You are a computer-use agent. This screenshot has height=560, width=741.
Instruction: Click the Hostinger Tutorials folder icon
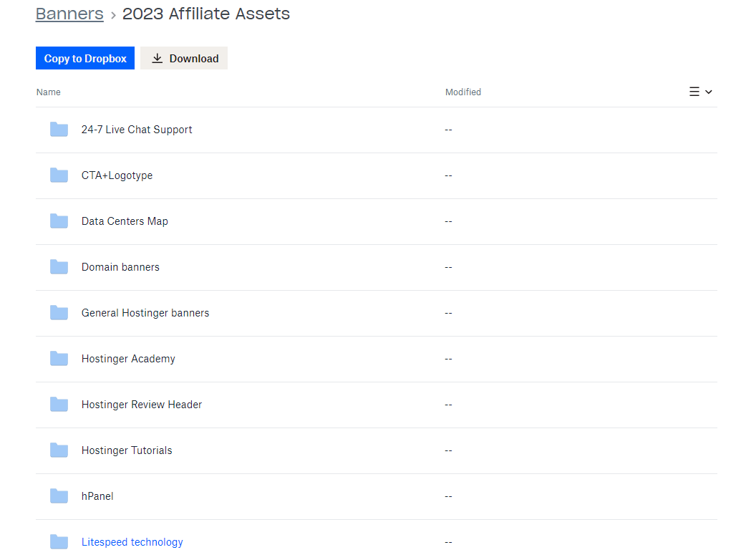click(x=59, y=450)
